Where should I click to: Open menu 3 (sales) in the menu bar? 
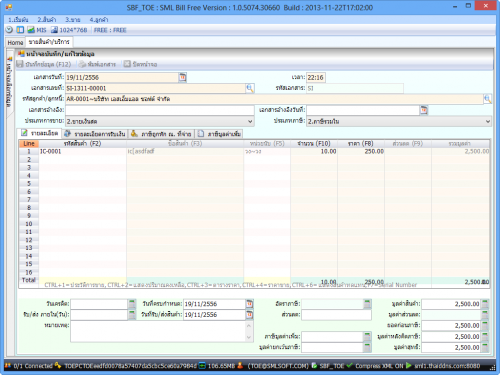73,19
